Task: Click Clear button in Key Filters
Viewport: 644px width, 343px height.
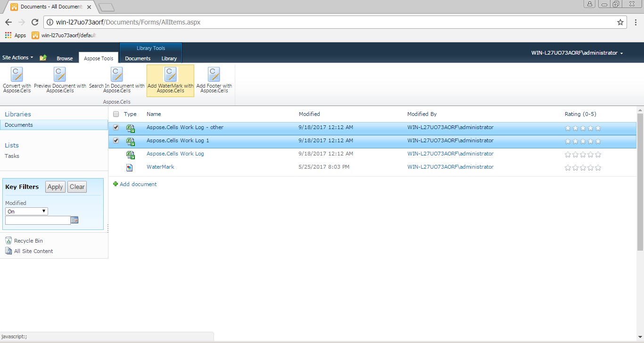Action: coord(77,187)
